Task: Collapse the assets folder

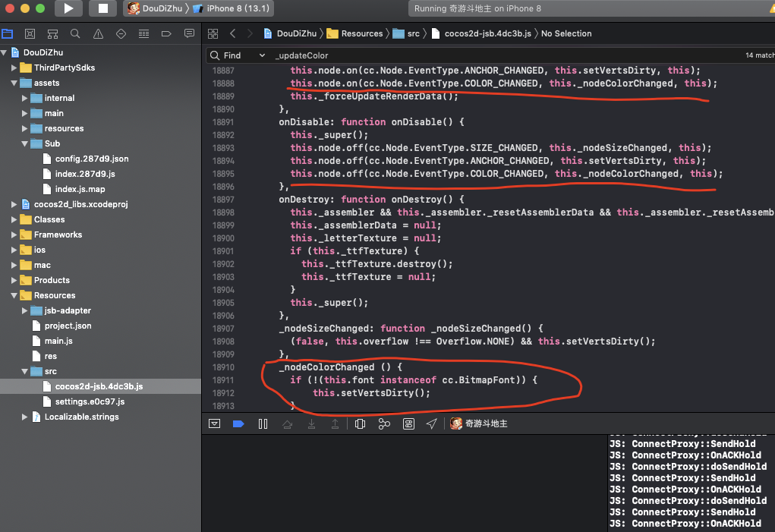Action: click(x=14, y=83)
